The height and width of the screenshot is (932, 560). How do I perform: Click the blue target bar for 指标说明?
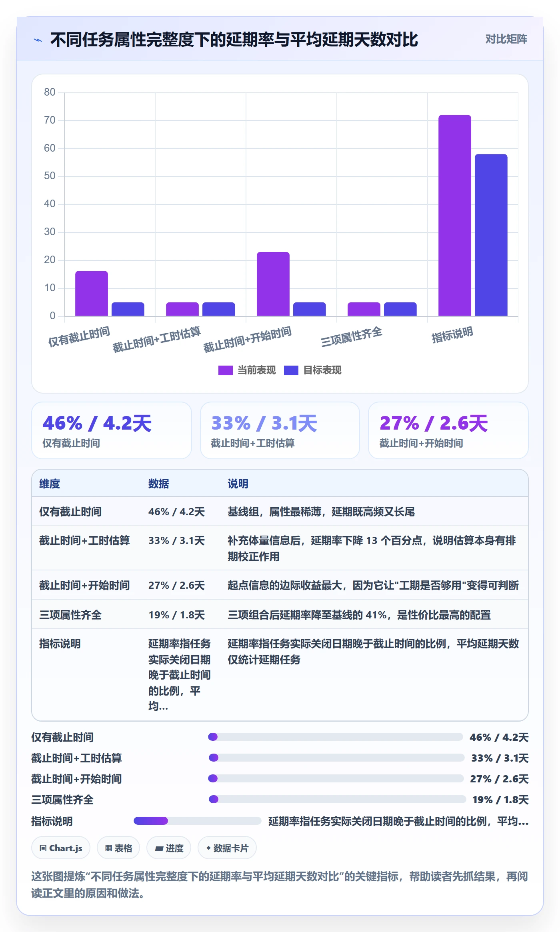coord(491,235)
